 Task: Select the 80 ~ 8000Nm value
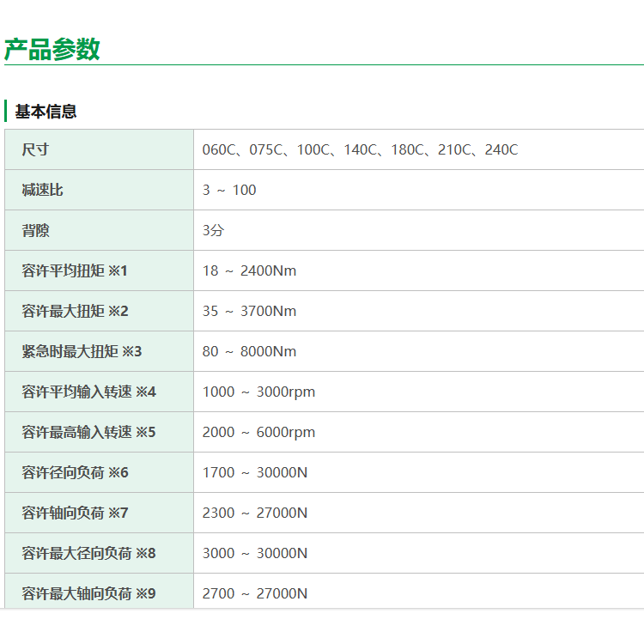coord(249,351)
